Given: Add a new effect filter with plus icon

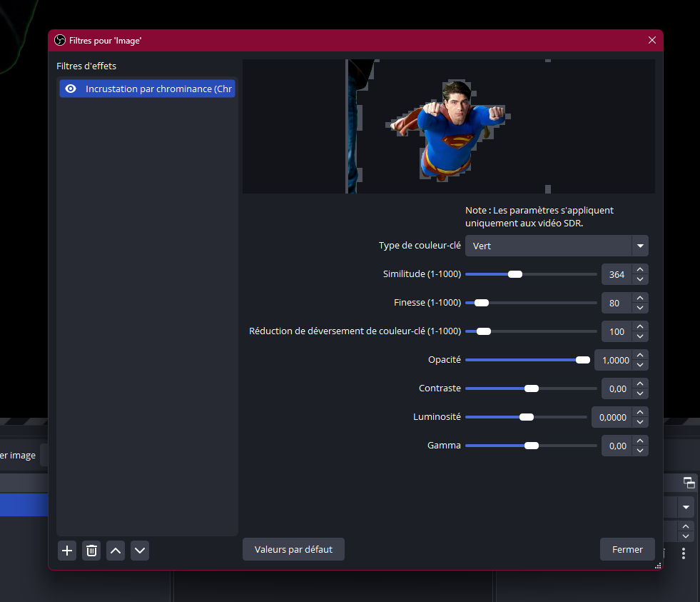Looking at the screenshot, I should (x=67, y=551).
